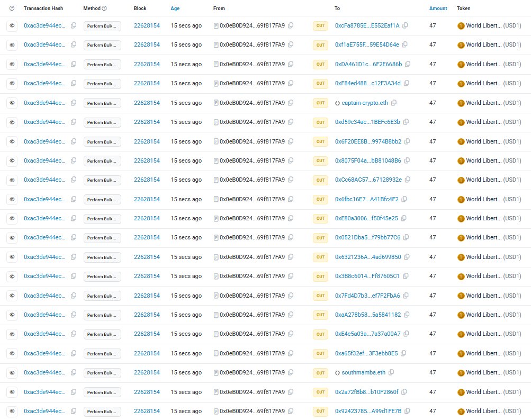
Task: Copy address 0x2a72fBb8...b10F2860f
Action: [404, 392]
